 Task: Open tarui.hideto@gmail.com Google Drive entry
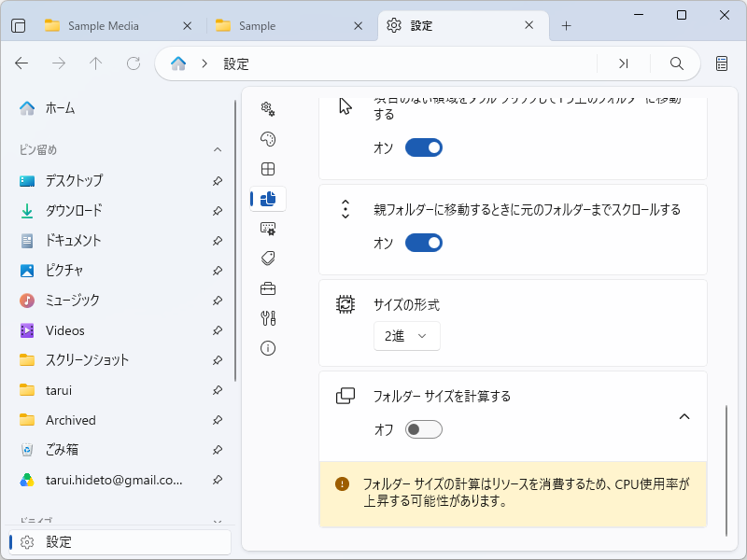pos(120,480)
